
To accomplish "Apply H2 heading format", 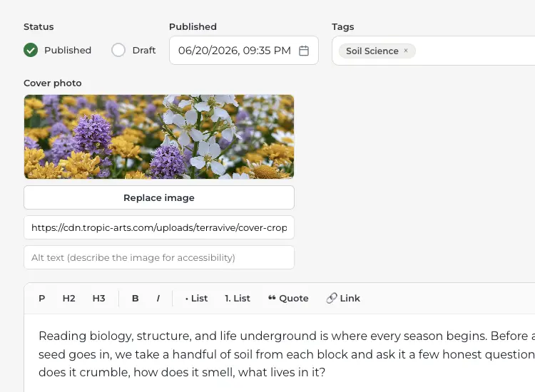I will pos(68,298).
